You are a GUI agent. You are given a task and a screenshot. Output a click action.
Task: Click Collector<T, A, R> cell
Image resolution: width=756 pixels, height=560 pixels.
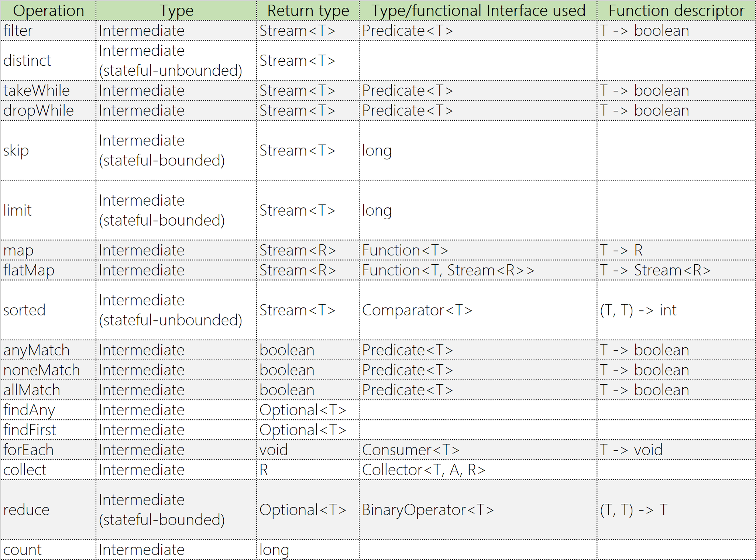click(x=423, y=470)
